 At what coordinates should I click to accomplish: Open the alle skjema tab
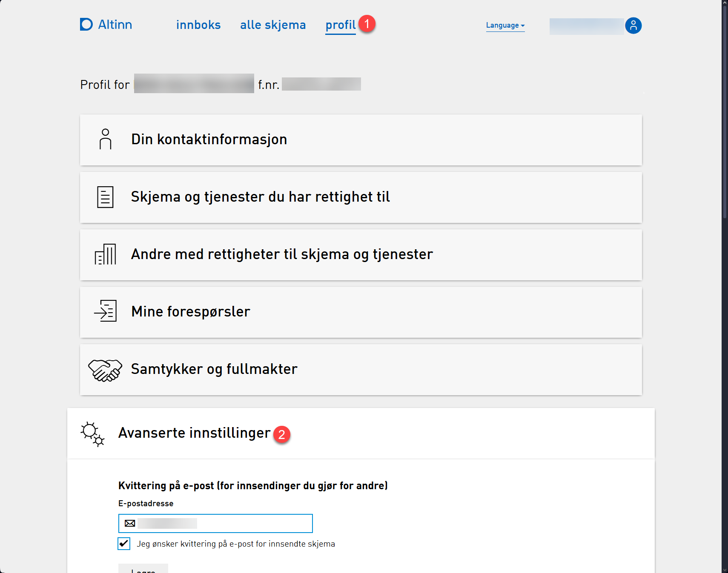[x=272, y=25]
